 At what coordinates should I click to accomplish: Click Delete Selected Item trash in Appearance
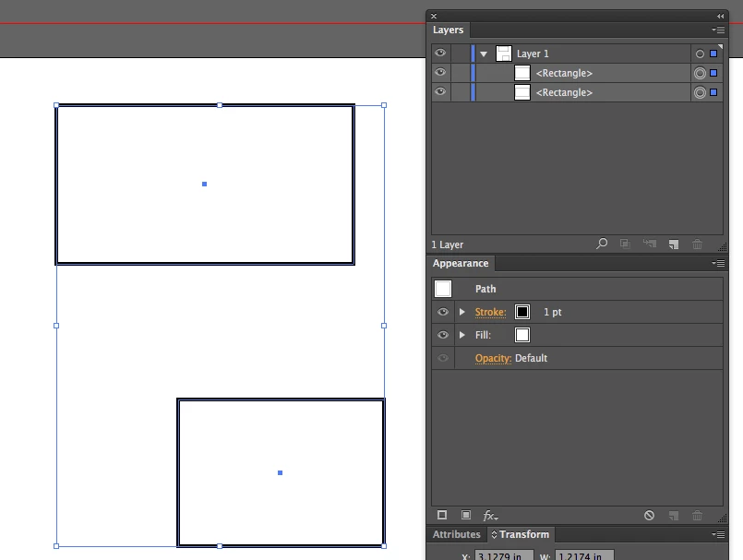point(697,516)
